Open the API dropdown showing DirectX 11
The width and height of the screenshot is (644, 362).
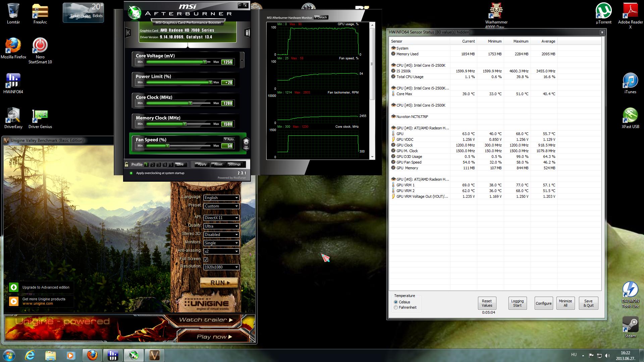(x=221, y=218)
